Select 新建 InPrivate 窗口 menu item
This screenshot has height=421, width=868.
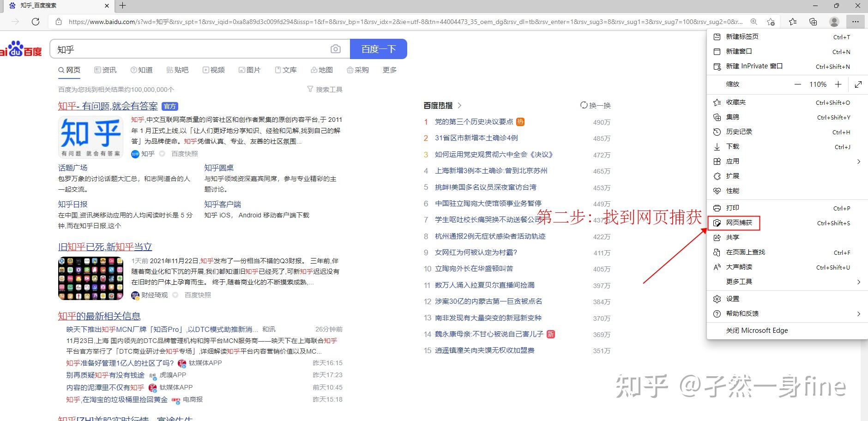(x=787, y=66)
